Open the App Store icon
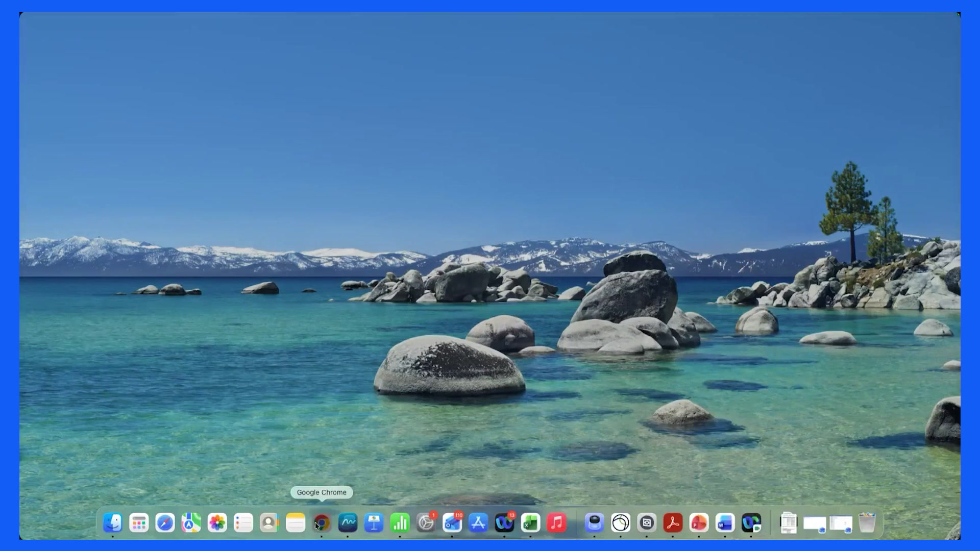The height and width of the screenshot is (551, 980). (x=478, y=523)
